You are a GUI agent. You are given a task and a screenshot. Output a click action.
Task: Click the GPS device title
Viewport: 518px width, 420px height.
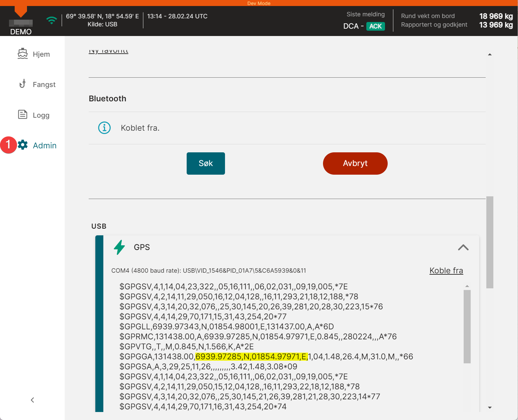pos(142,247)
